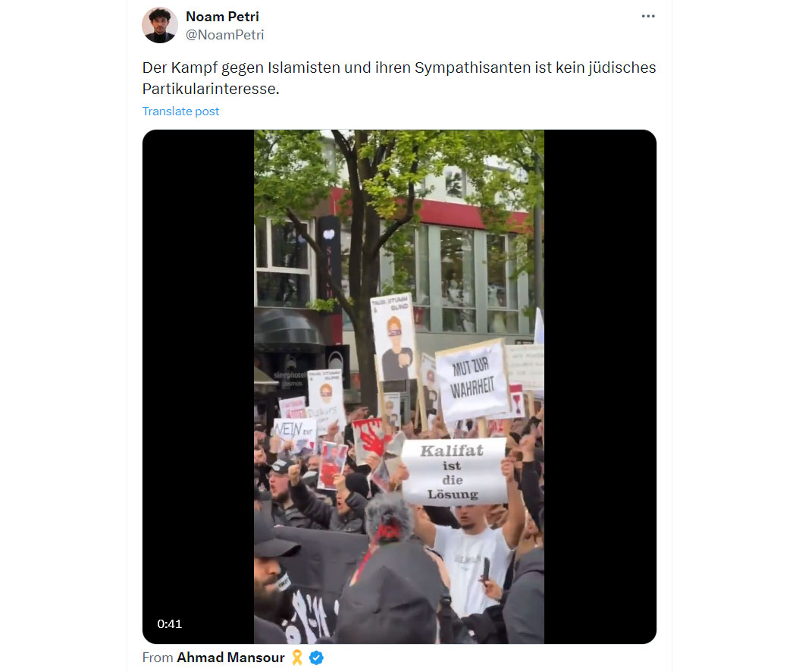Click the 'NEIN' handwritten sign in the video
This screenshot has width=796, height=672.
coord(294,432)
